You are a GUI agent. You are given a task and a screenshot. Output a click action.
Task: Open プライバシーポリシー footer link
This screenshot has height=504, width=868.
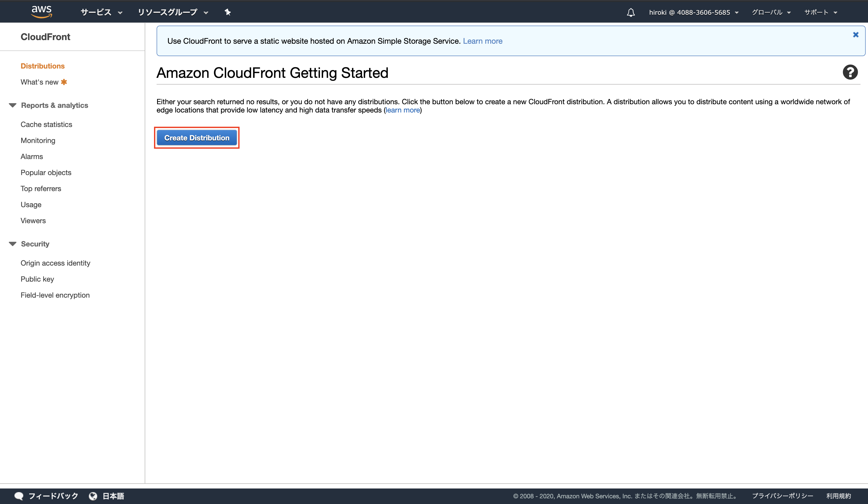pyautogui.click(x=782, y=496)
